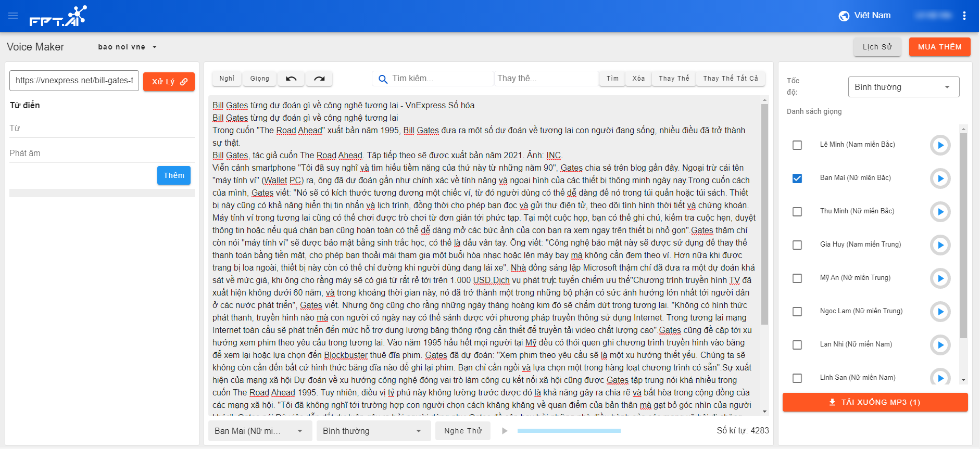
Task: Click the Phát âm pronunciation field
Action: pos(102,153)
